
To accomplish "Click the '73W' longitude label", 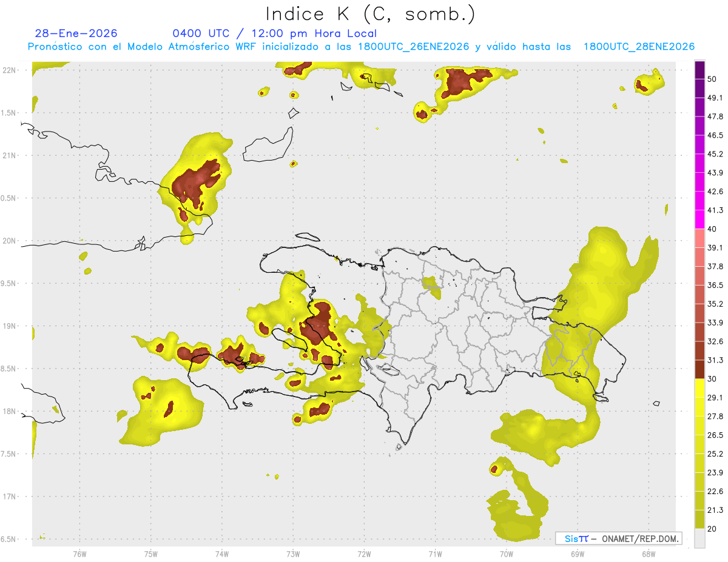I will click(x=293, y=554).
